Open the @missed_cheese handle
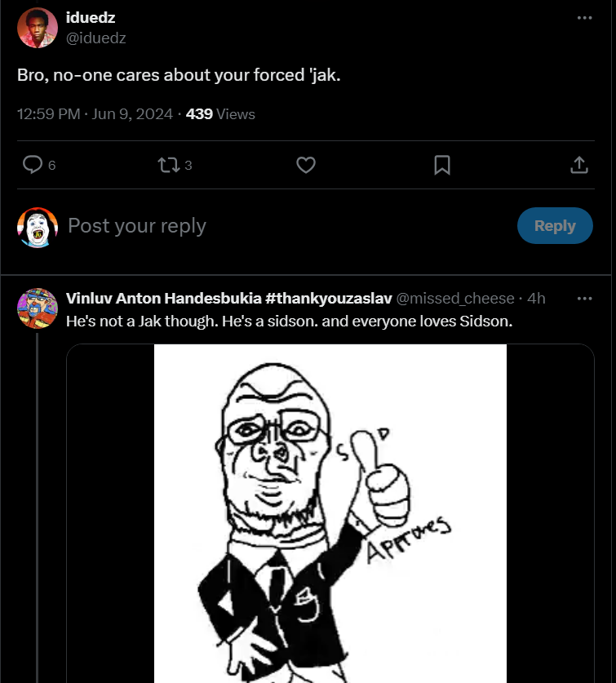The image size is (616, 683). tap(455, 299)
